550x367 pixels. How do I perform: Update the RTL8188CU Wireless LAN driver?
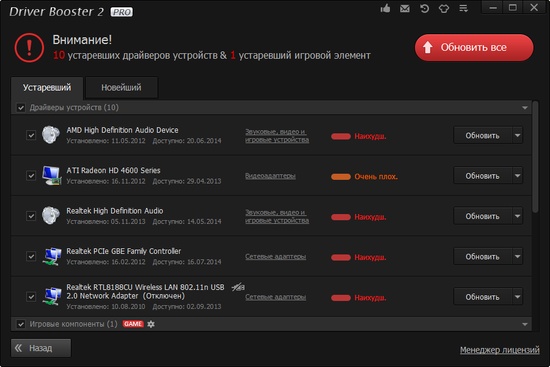[483, 297]
